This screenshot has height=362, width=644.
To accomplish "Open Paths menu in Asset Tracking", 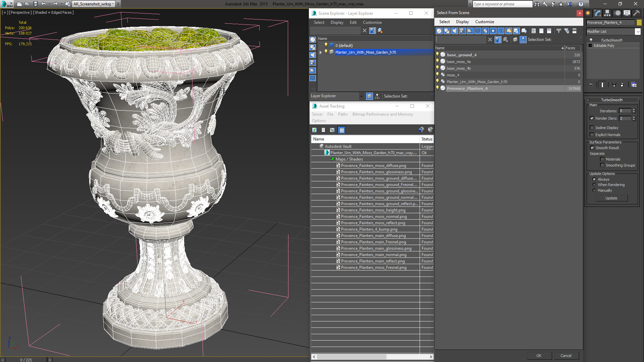I will coord(342,114).
